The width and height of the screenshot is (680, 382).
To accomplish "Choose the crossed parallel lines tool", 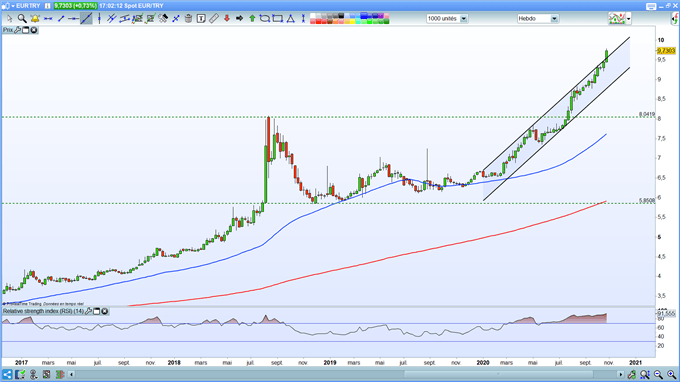I will pos(112,19).
